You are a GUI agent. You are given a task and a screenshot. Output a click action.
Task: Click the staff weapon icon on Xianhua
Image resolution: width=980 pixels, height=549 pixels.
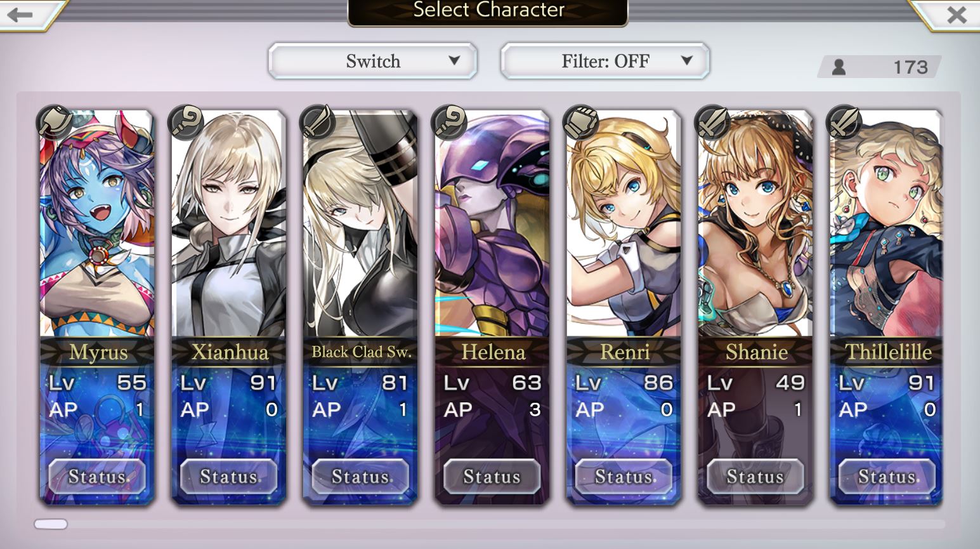click(x=185, y=122)
